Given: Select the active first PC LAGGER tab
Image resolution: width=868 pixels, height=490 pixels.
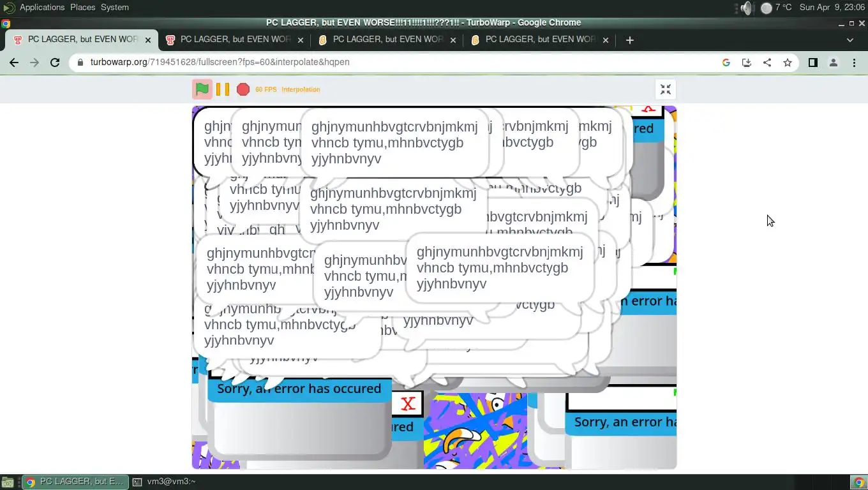Looking at the screenshot, I should pos(82,40).
